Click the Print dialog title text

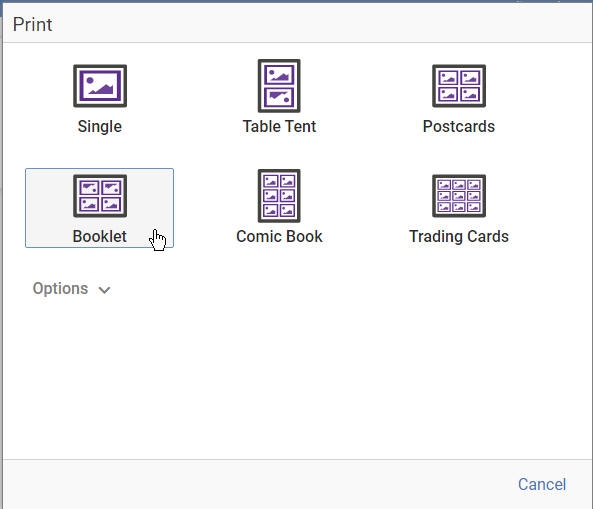pos(33,25)
